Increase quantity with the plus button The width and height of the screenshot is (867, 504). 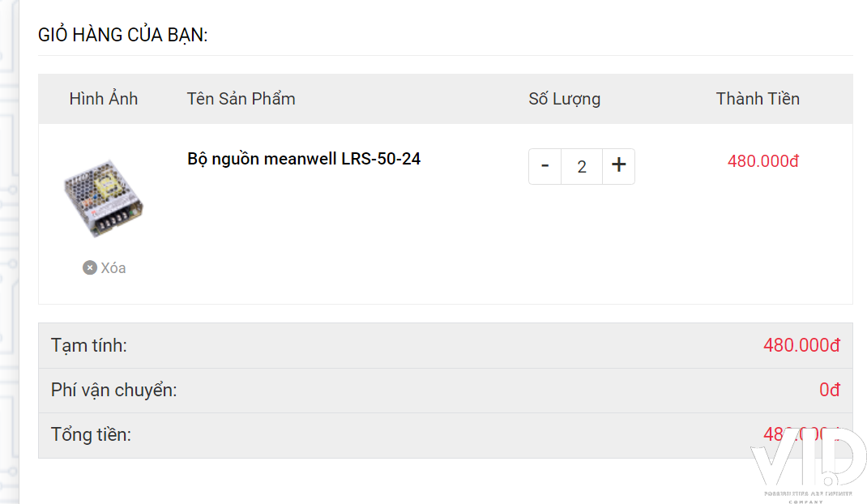[x=618, y=166]
